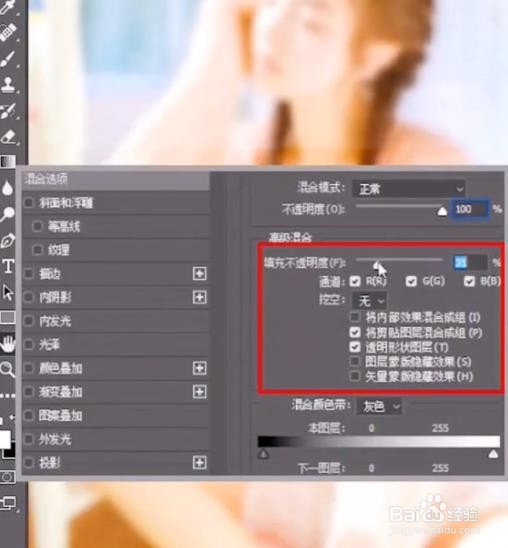Image resolution: width=508 pixels, height=548 pixels.
Task: Select the Pen tool
Action: pos(8,241)
